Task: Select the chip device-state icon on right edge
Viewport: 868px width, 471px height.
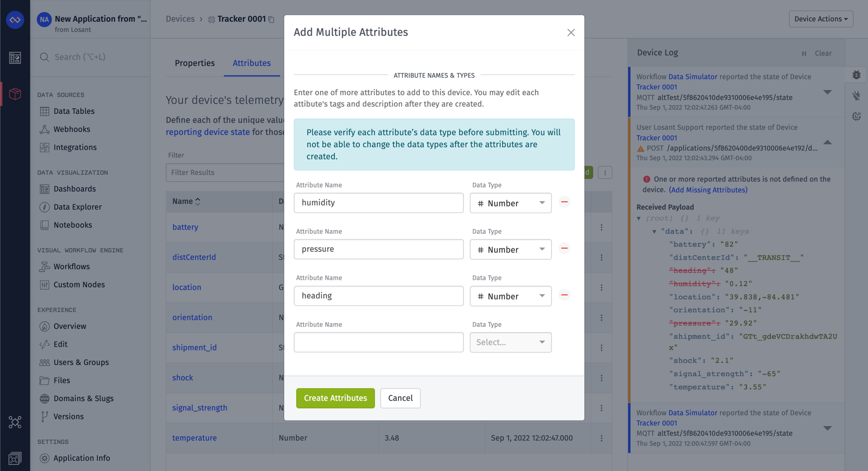Action: tap(856, 116)
